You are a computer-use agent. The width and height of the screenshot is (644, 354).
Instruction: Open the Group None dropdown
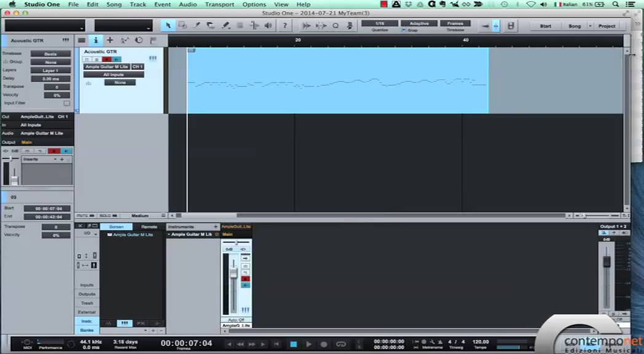click(50, 62)
